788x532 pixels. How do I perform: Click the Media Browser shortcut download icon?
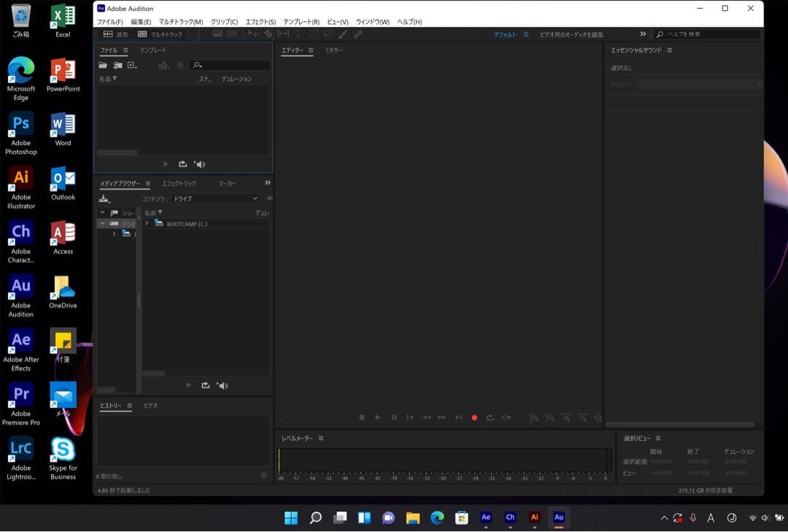point(104,198)
